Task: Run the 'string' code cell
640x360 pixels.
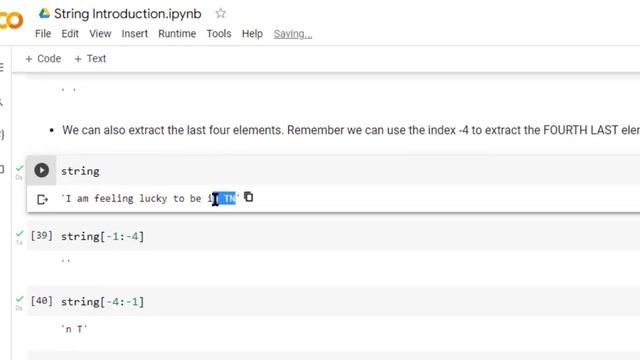Action: tap(42, 170)
